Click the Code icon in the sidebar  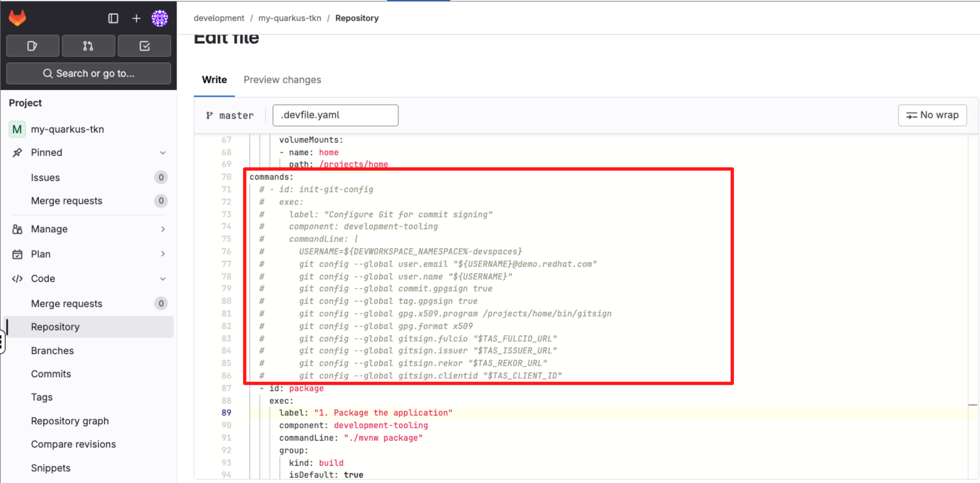pos(17,279)
